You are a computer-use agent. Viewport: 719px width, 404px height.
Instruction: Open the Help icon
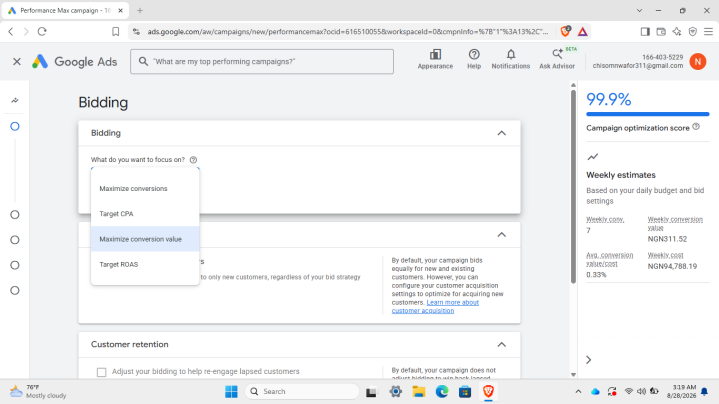point(474,60)
